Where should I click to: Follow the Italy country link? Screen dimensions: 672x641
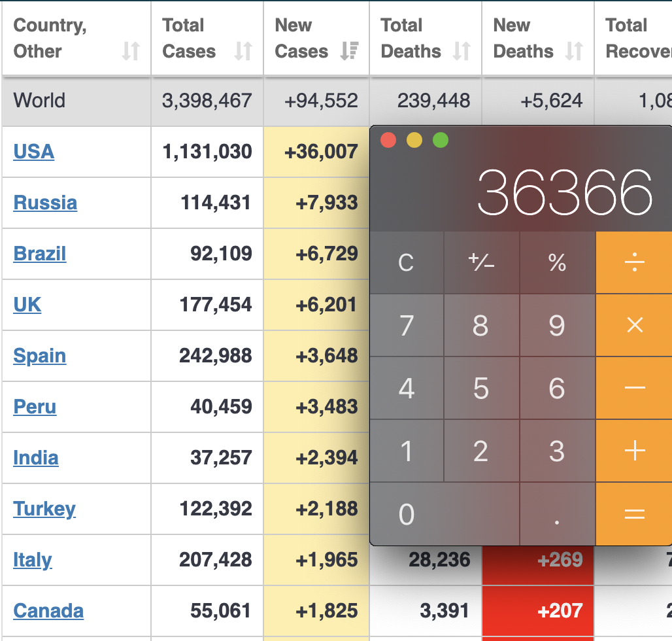pyautogui.click(x=32, y=560)
